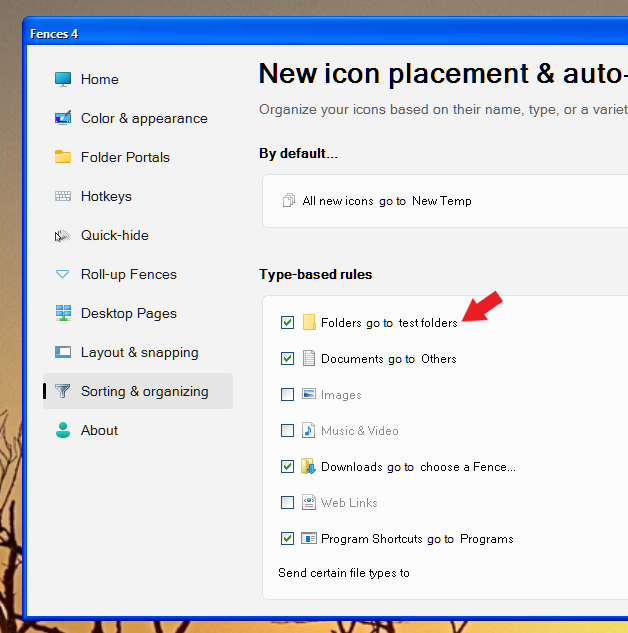This screenshot has height=633, width=628.
Task: Open the New Temp fence selector
Action: pyautogui.click(x=442, y=201)
